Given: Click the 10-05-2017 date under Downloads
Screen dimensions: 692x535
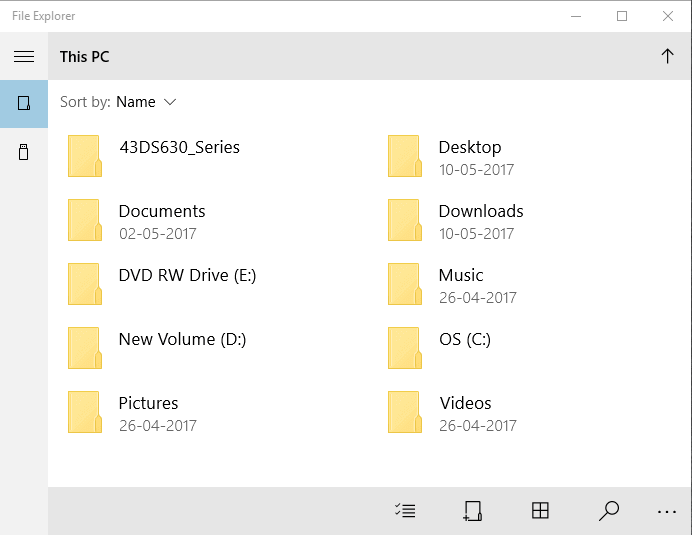Looking at the screenshot, I should tap(477, 234).
